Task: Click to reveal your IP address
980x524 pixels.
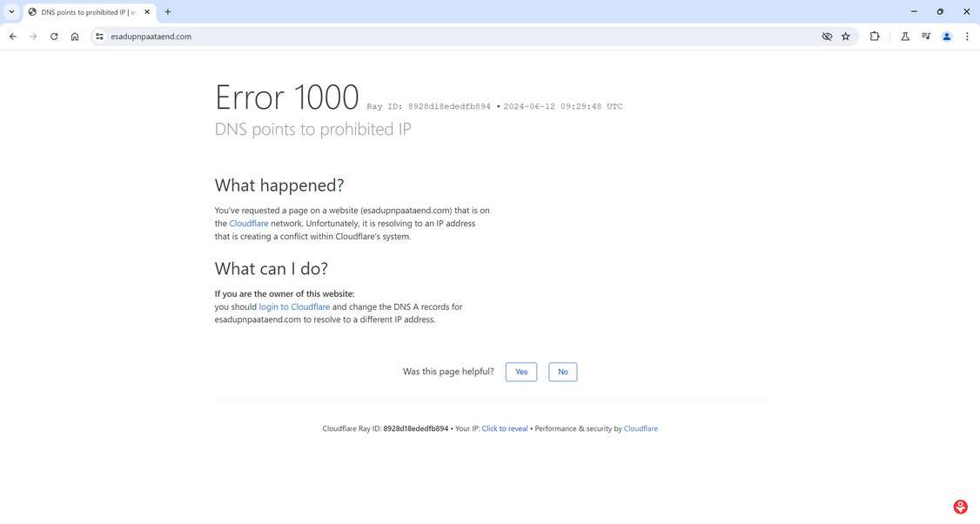Action: click(x=505, y=429)
